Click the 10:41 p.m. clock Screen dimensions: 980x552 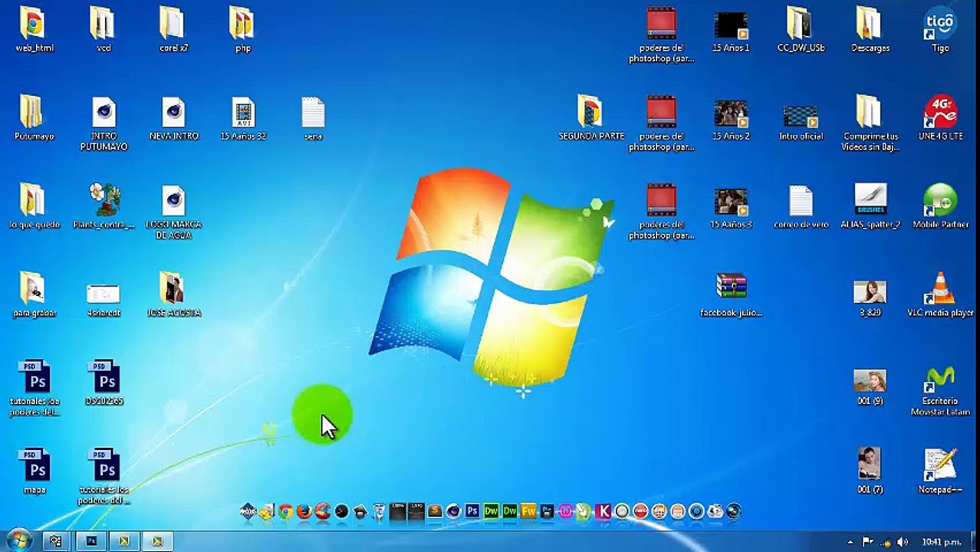click(942, 541)
